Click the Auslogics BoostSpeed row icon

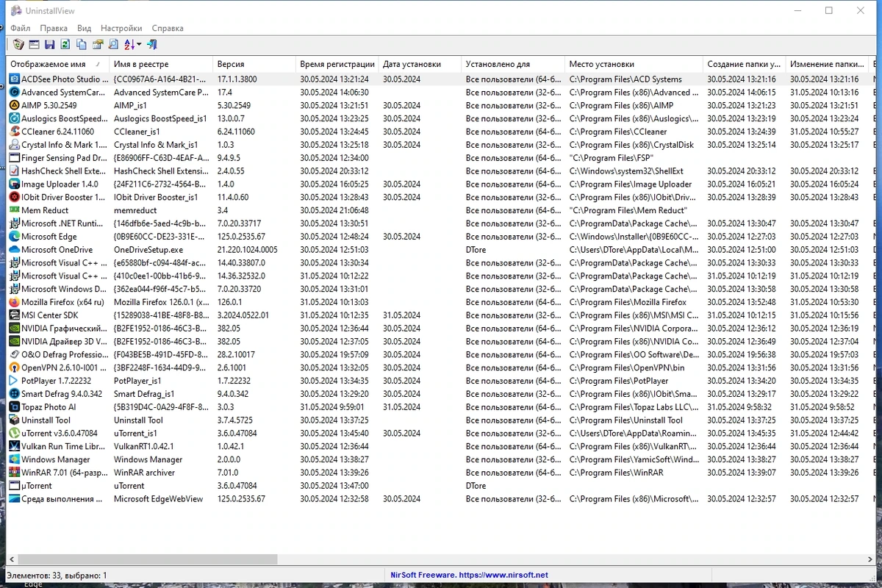[14, 118]
